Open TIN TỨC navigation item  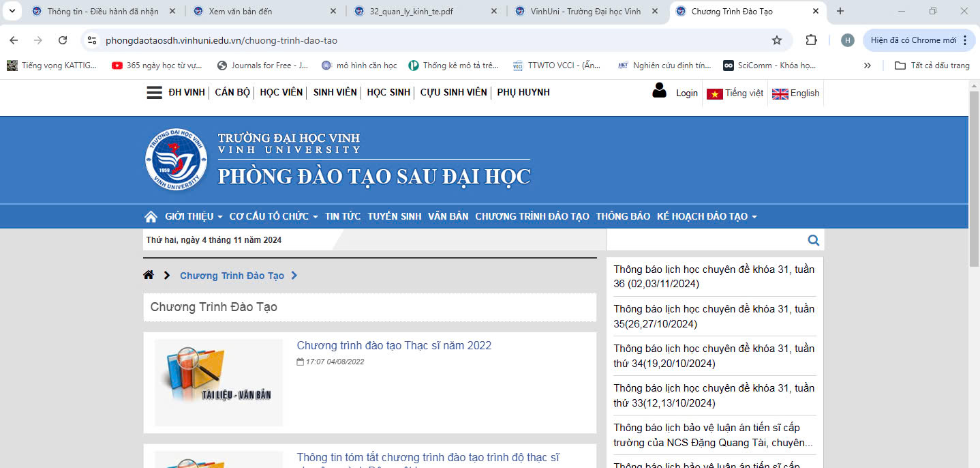[343, 216]
